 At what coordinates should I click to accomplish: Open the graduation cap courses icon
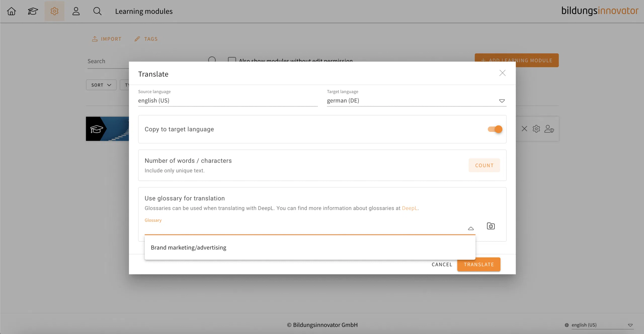click(33, 11)
